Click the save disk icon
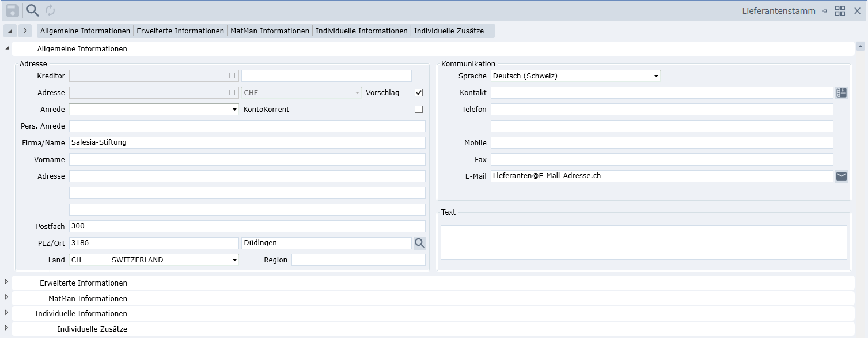This screenshot has height=338, width=868. pyautogui.click(x=13, y=10)
